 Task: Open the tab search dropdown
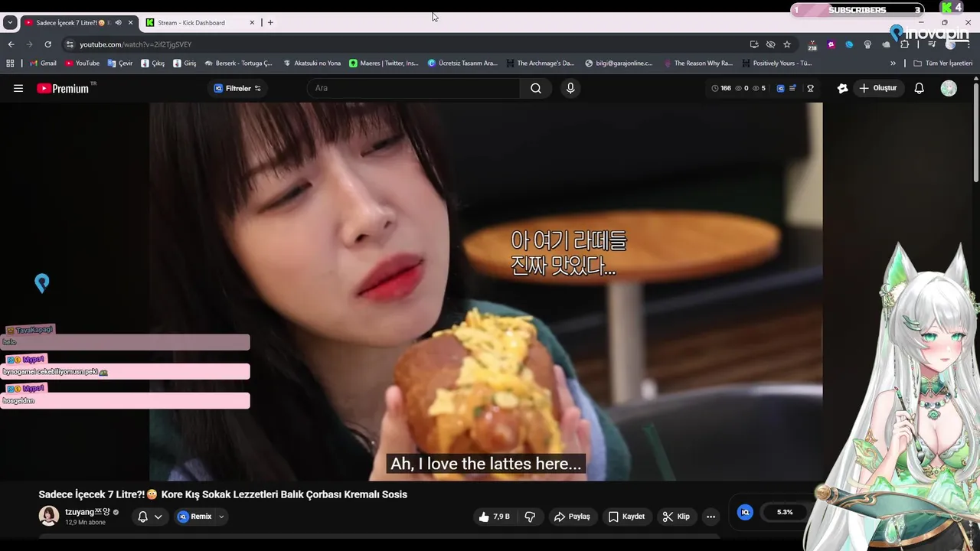[x=10, y=23]
